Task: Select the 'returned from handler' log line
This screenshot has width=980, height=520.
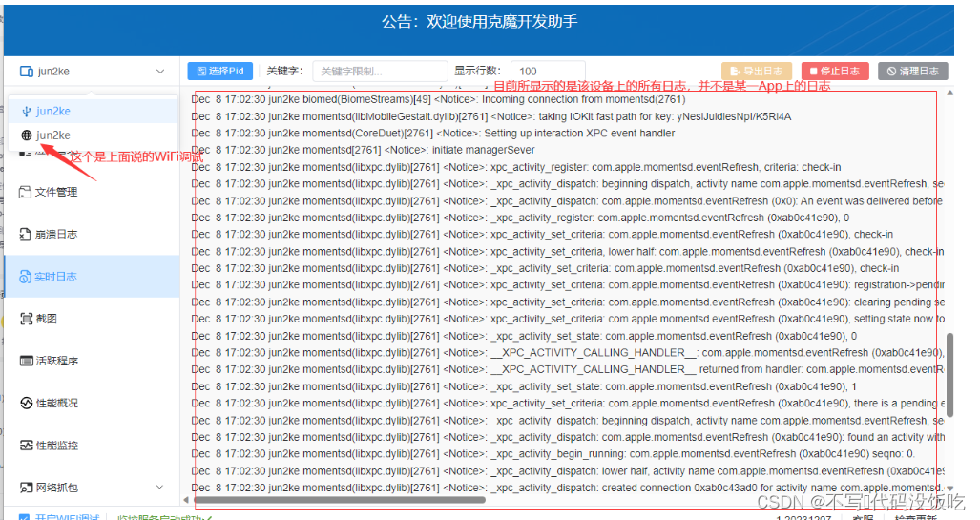Action: [568, 369]
